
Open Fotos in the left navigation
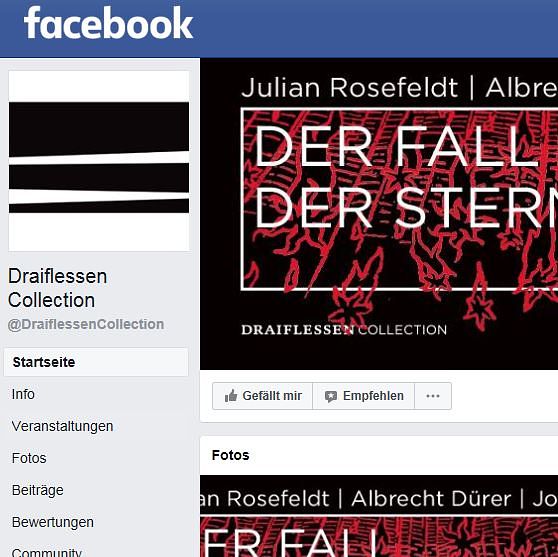click(x=29, y=458)
